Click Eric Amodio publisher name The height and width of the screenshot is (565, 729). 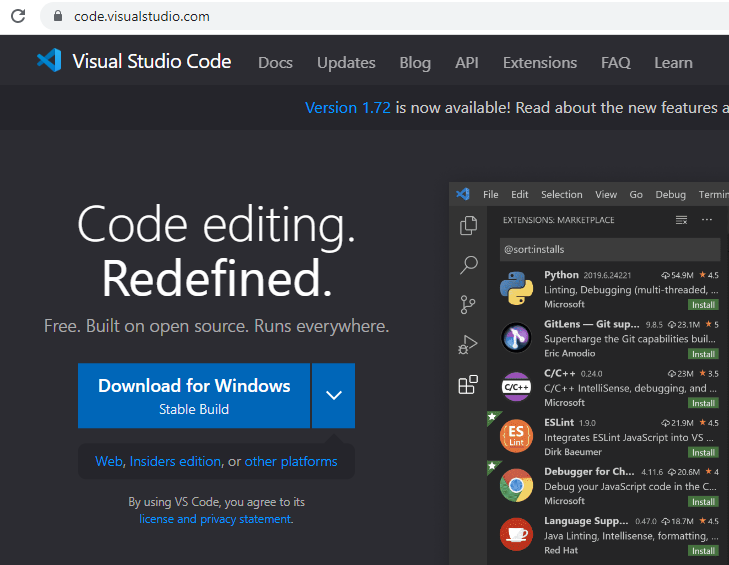pos(570,353)
